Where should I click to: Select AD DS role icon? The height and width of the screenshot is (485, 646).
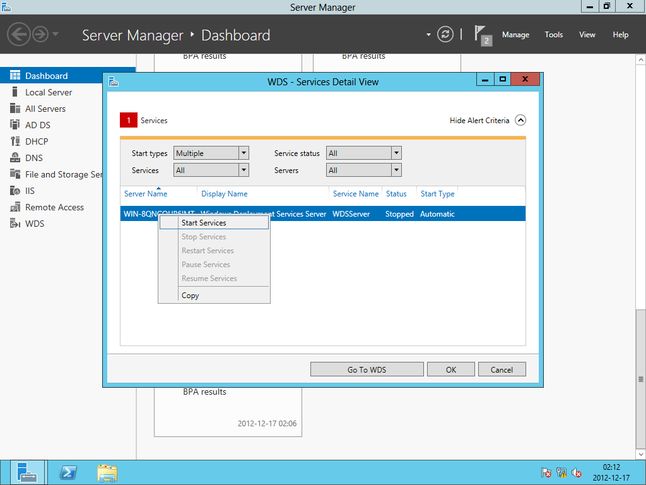[15, 124]
